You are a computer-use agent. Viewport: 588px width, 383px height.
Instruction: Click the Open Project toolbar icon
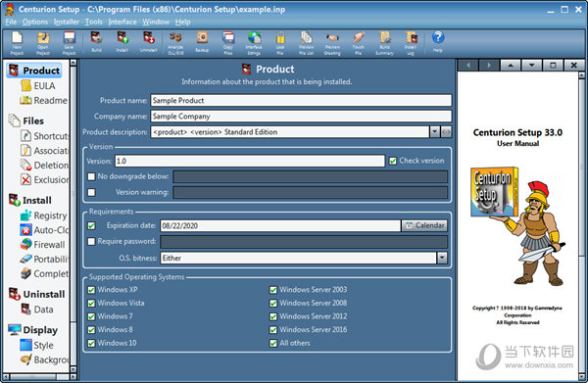point(43,43)
